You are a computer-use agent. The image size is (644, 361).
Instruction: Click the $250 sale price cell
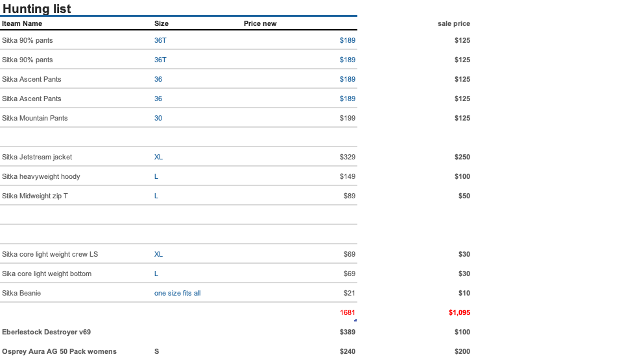[462, 157]
